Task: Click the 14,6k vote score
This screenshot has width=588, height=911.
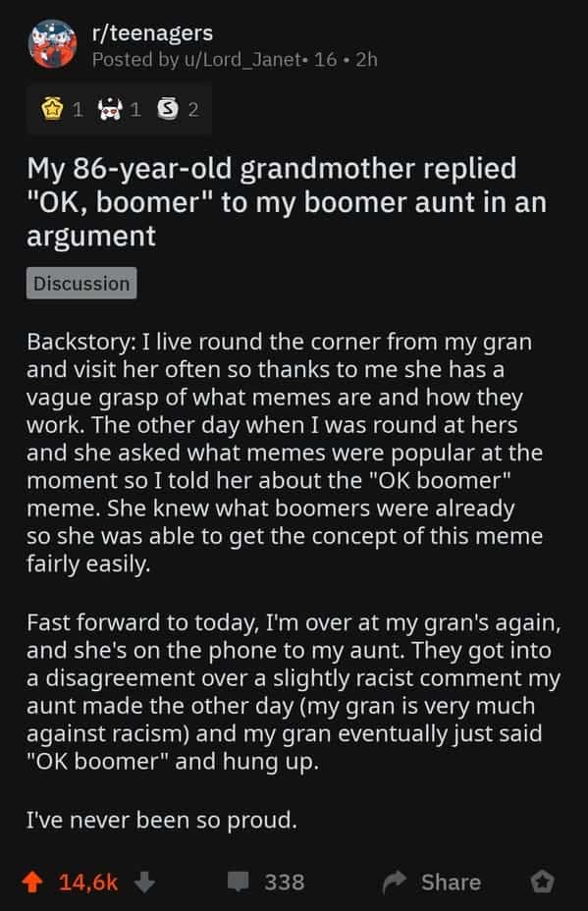Action: [88, 883]
